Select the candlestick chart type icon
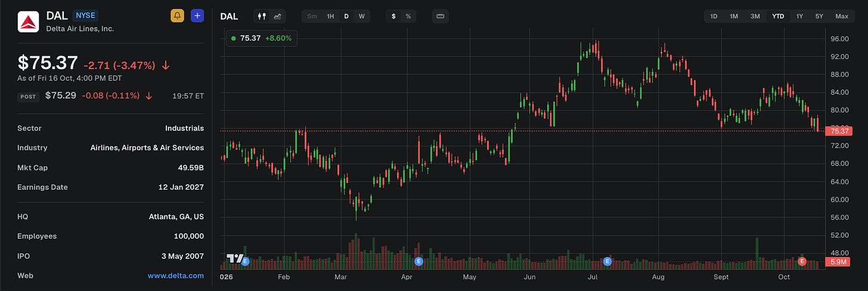The image size is (868, 291). click(x=261, y=16)
